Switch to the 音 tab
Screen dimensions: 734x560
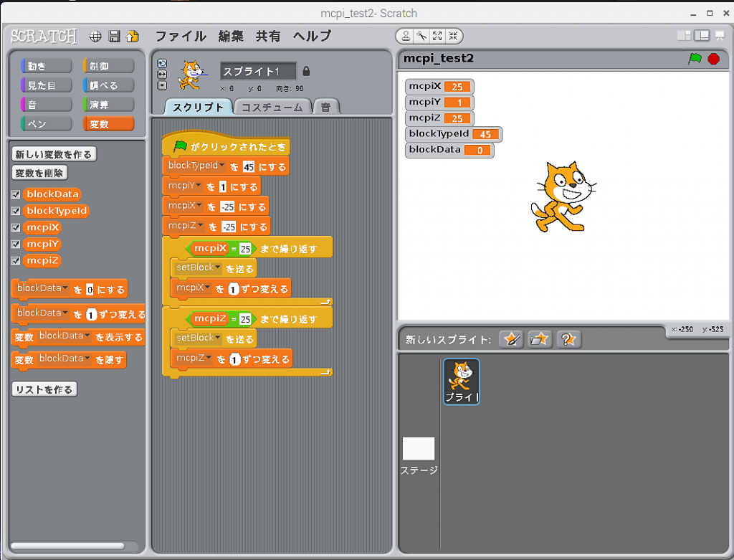click(326, 108)
